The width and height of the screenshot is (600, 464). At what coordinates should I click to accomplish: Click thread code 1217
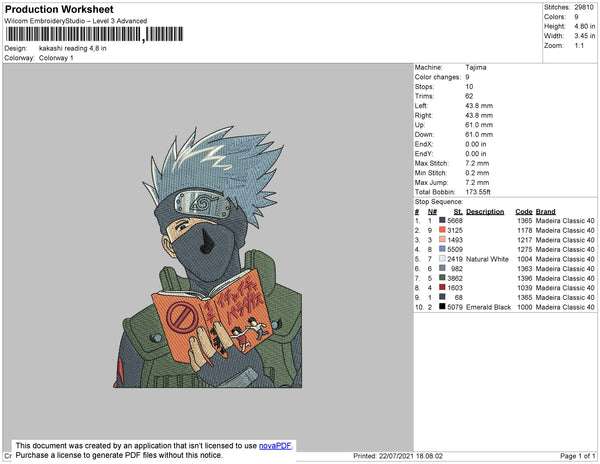coord(525,240)
